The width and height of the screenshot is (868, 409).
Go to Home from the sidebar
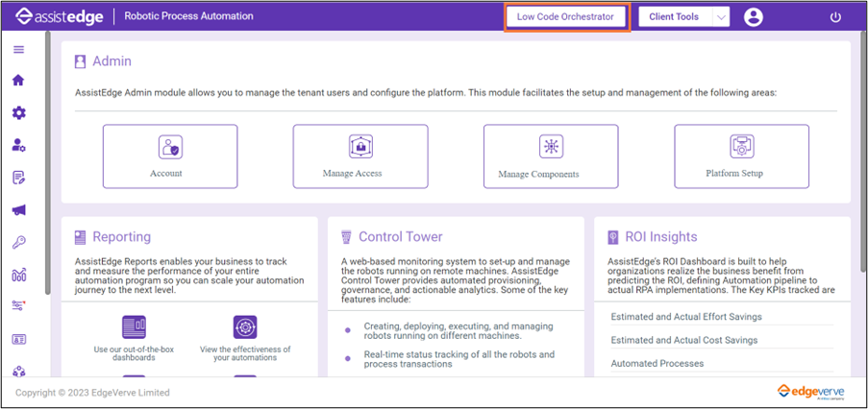pos(18,81)
